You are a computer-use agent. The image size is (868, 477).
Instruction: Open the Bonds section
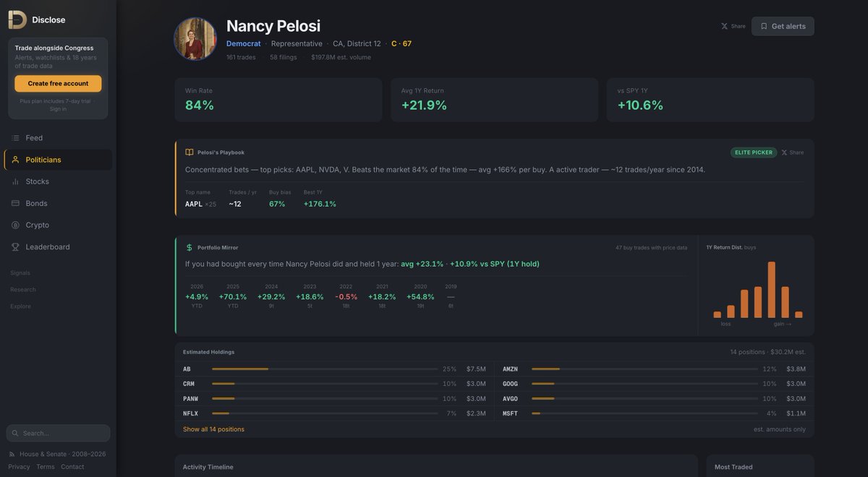pyautogui.click(x=58, y=203)
